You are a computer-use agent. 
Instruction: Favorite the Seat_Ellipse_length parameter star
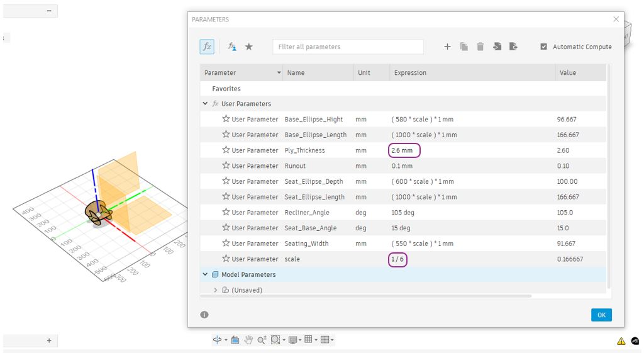[226, 196]
